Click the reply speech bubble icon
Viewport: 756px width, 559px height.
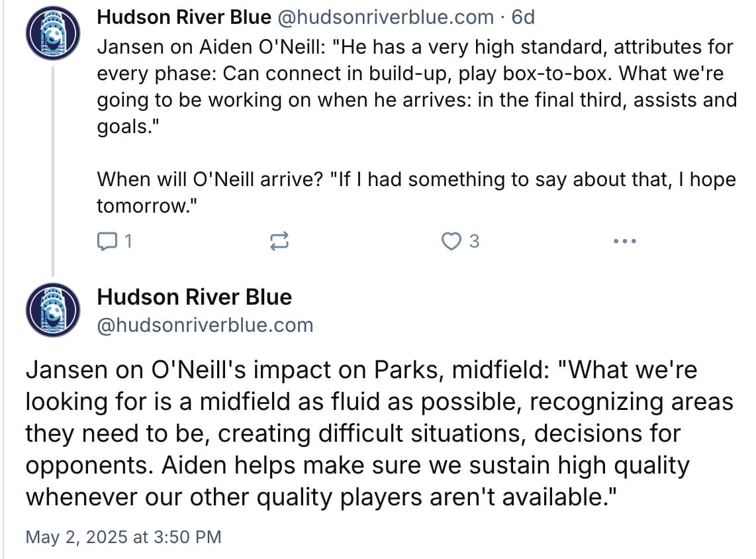click(107, 240)
